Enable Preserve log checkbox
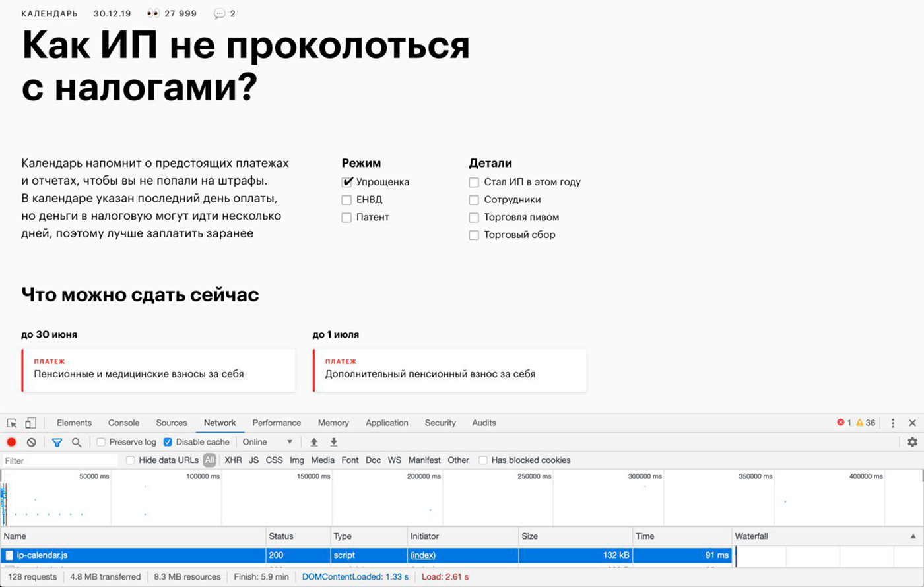The image size is (924, 587). (x=101, y=442)
